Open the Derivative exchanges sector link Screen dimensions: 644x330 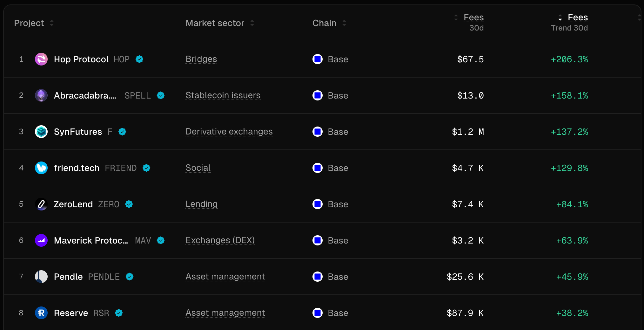(x=229, y=132)
